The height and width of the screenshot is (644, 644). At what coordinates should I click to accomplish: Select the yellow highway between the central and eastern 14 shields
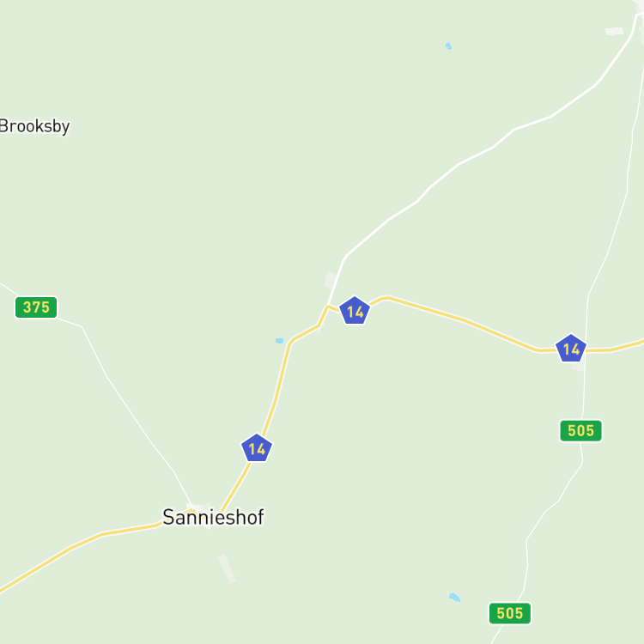464,320
